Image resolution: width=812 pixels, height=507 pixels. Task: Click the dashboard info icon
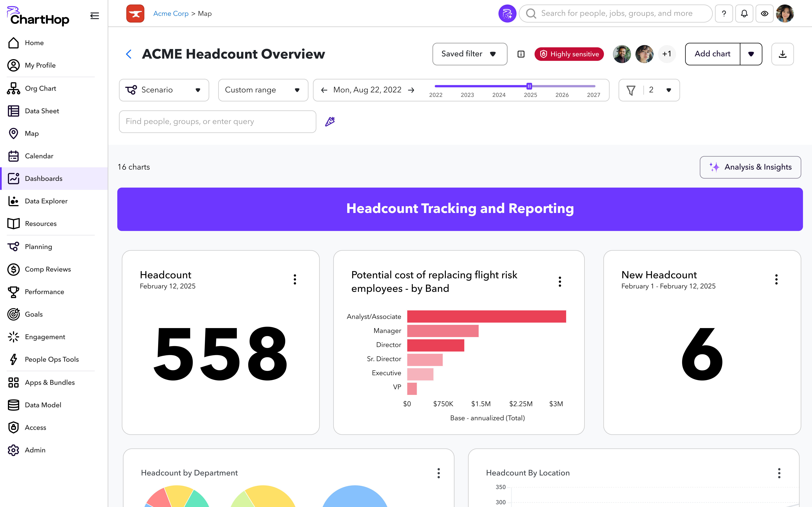[521, 54]
